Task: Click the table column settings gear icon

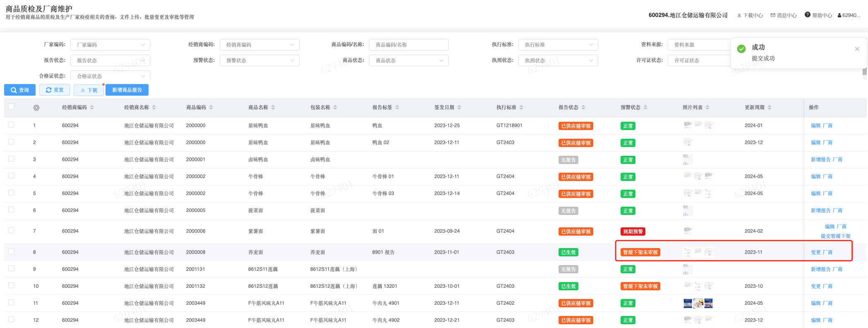Action: tap(36, 108)
